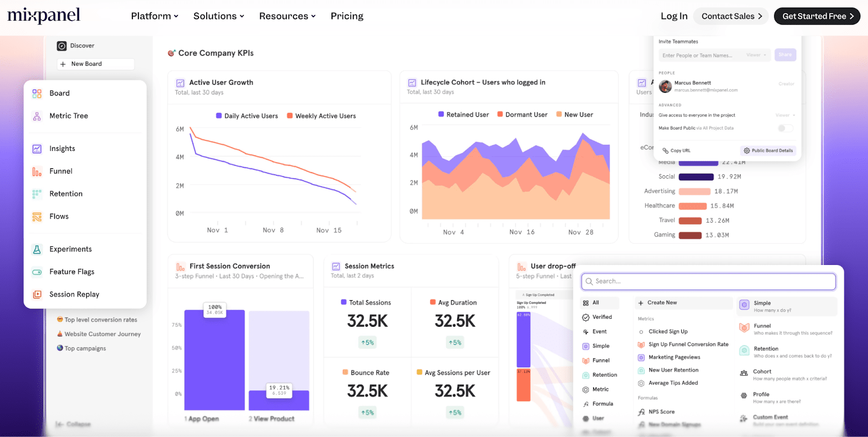
Task: Open the project access Viewer dropdown
Action: 786,115
